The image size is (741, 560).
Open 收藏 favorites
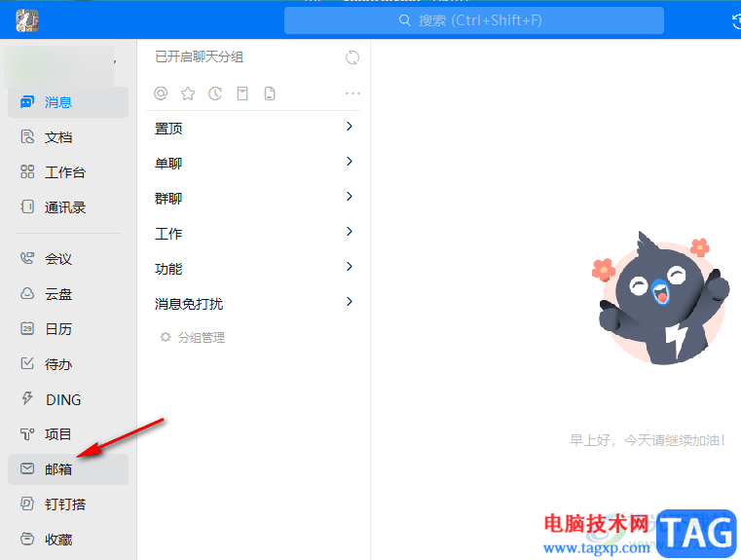point(68,540)
